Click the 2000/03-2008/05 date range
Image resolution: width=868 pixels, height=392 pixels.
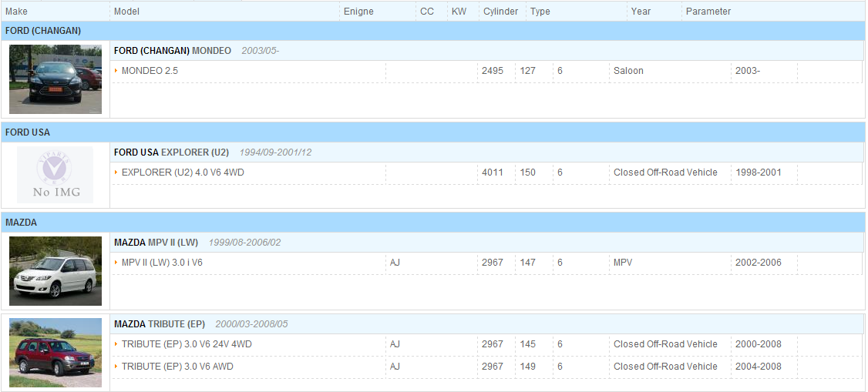pyautogui.click(x=251, y=324)
